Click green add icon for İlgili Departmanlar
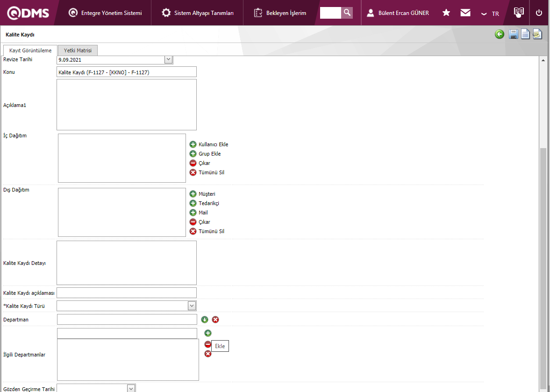 [x=208, y=333]
